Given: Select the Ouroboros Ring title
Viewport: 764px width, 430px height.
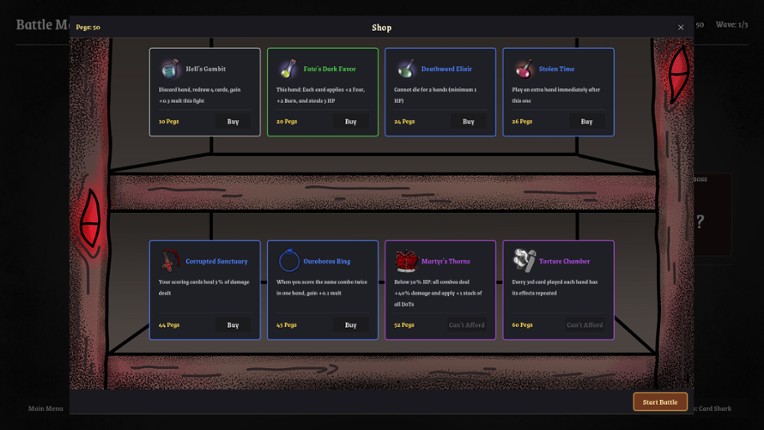Looking at the screenshot, I should (x=327, y=261).
